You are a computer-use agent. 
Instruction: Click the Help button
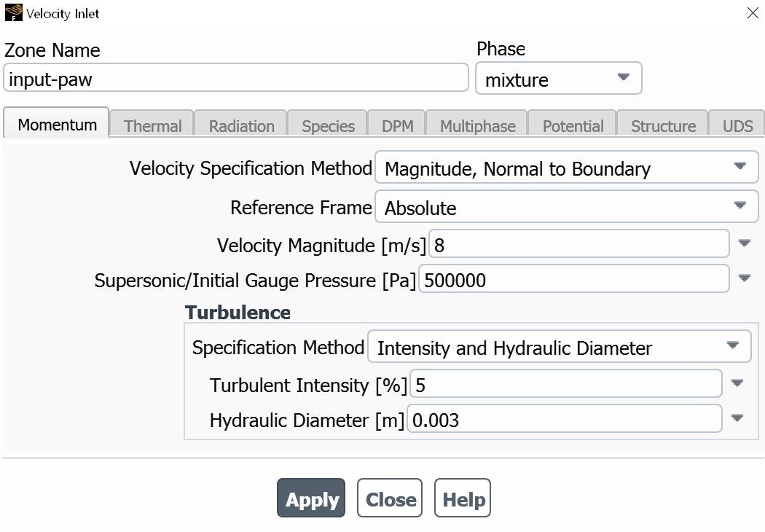[x=463, y=498]
